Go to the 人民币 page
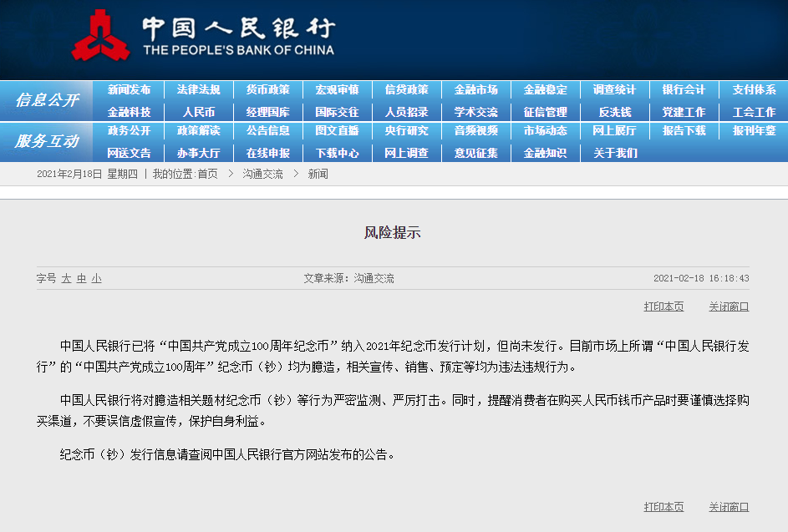The width and height of the screenshot is (788, 532). 199,112
